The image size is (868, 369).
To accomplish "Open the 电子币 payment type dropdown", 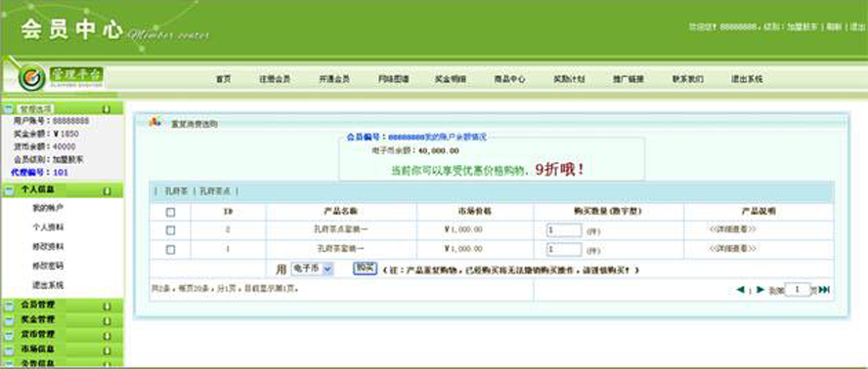I will [x=312, y=268].
